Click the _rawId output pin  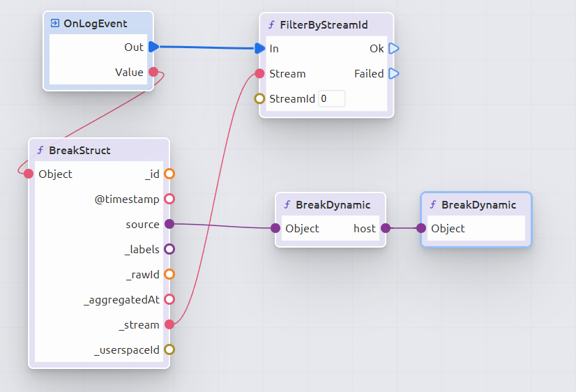click(169, 274)
